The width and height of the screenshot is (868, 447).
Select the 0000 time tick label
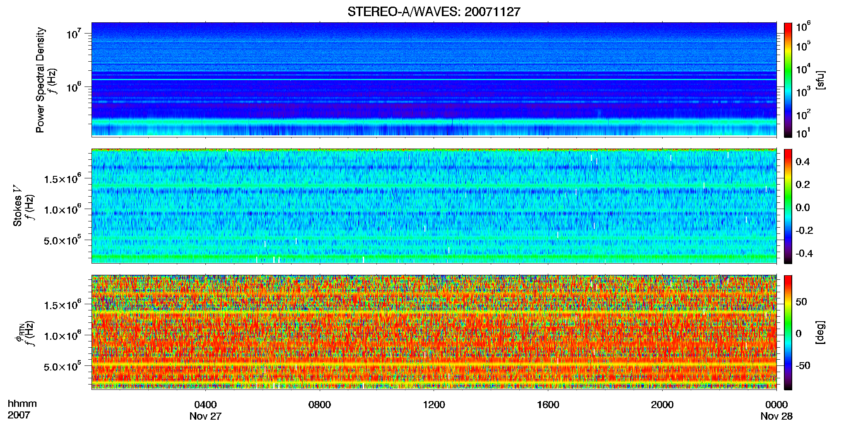[776, 404]
